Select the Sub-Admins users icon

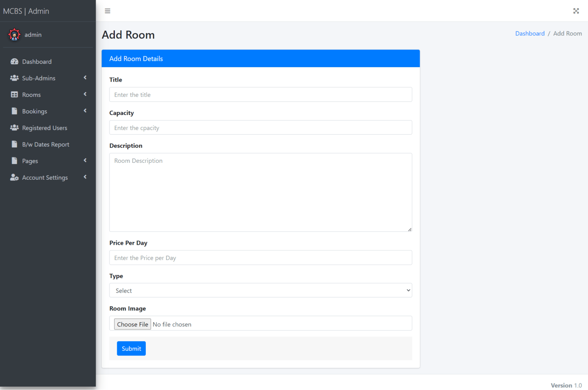tap(14, 78)
